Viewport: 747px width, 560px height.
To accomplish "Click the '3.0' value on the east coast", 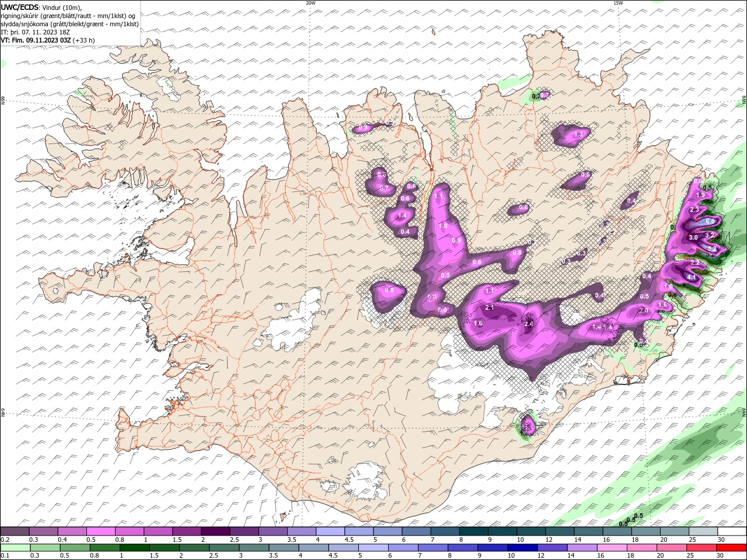I will click(693, 238).
